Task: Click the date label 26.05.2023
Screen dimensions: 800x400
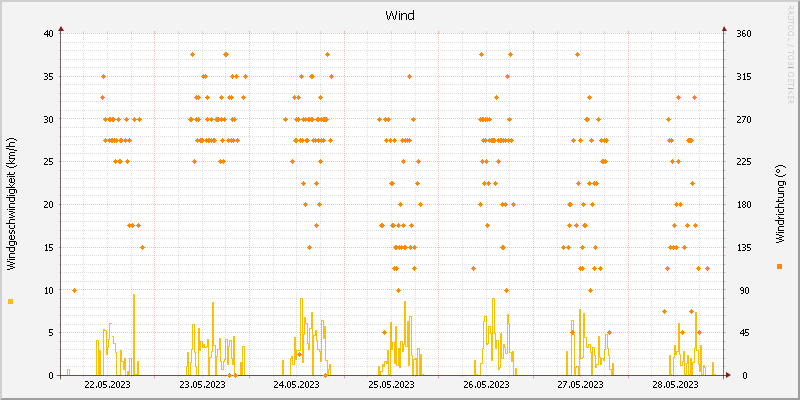Action: (487, 384)
